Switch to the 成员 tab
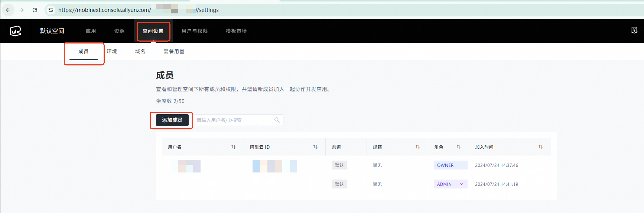This screenshot has width=644, height=213. point(84,52)
